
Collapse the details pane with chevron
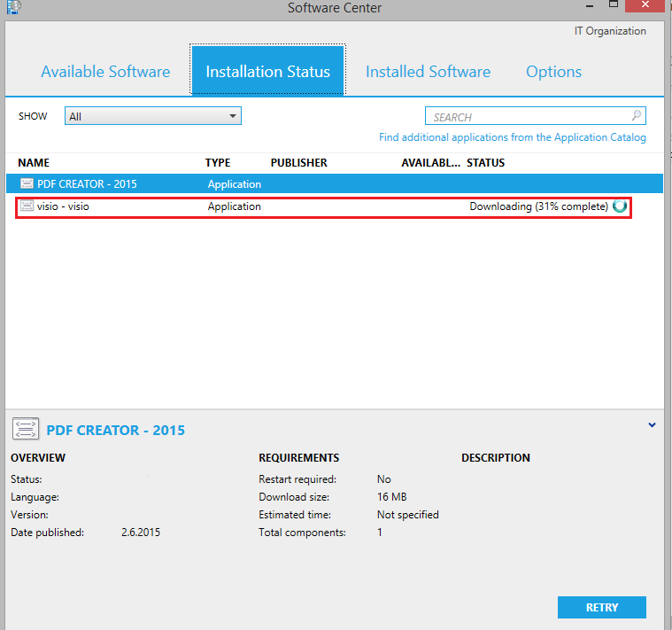pyautogui.click(x=652, y=425)
